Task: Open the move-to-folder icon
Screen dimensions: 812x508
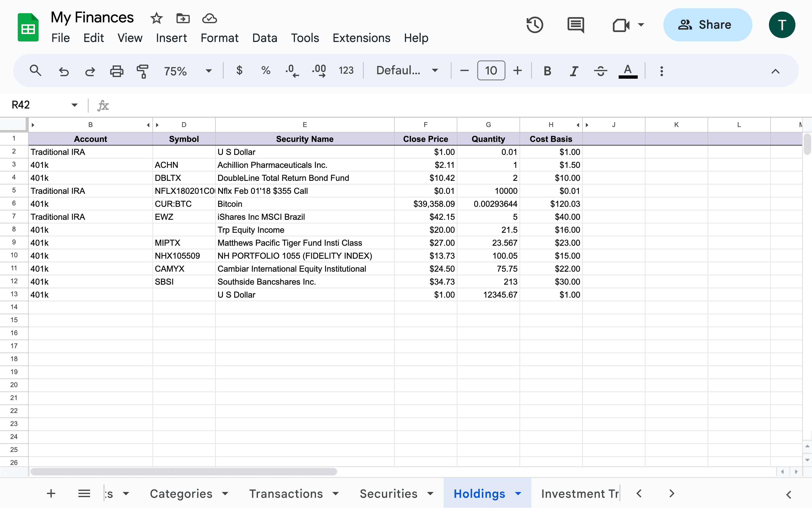Action: coord(183,18)
